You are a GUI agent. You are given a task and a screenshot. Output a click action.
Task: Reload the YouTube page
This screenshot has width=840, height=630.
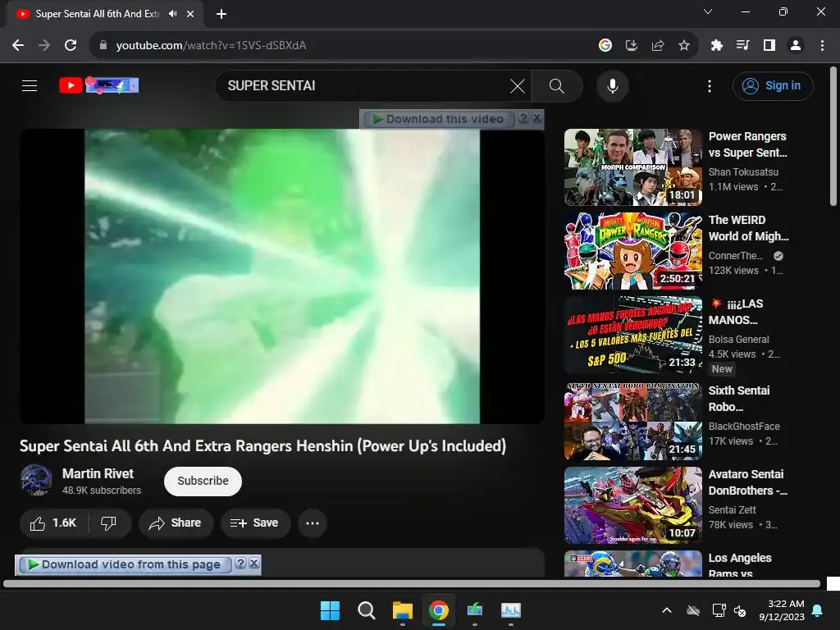pyautogui.click(x=71, y=46)
